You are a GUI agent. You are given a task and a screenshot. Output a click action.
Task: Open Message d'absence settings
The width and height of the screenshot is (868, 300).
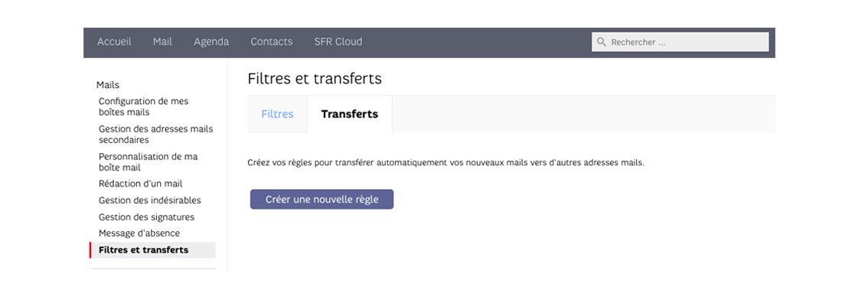tap(139, 233)
